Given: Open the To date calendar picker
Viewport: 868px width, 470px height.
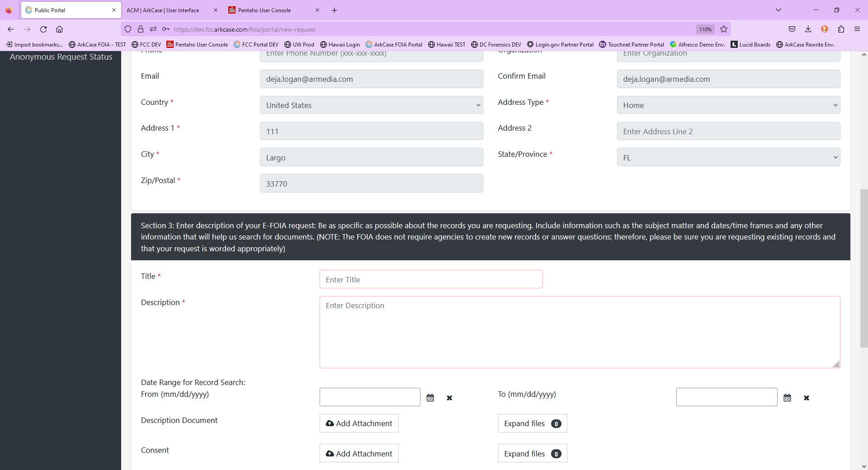Looking at the screenshot, I should [788, 398].
